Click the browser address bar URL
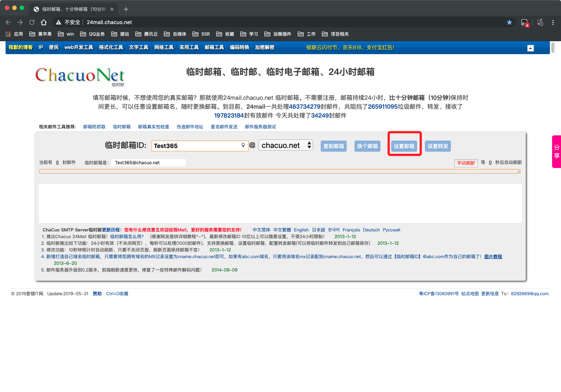 point(109,22)
